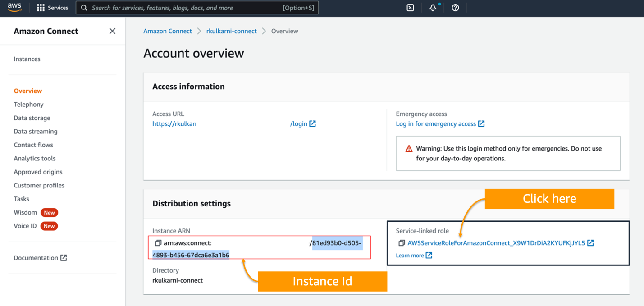644x306 pixels.
Task: Click the New badge beside Voice ID
Action: [x=49, y=226]
